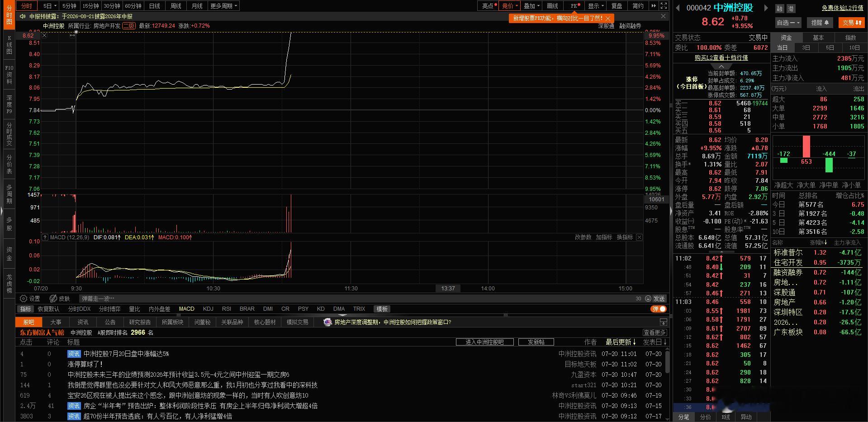The height and width of the screenshot is (422, 868).
Task: Click the 进入中洲控股吧 button
Action: coord(484,342)
